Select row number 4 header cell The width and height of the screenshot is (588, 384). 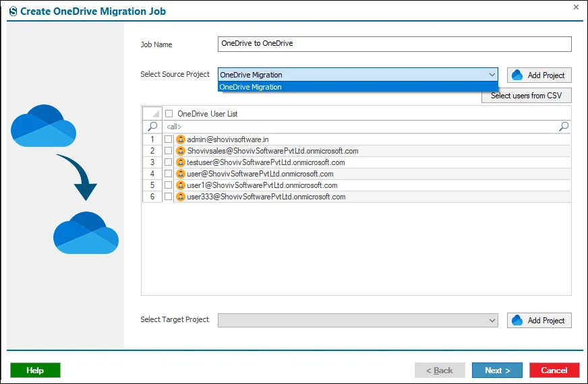[152, 174]
